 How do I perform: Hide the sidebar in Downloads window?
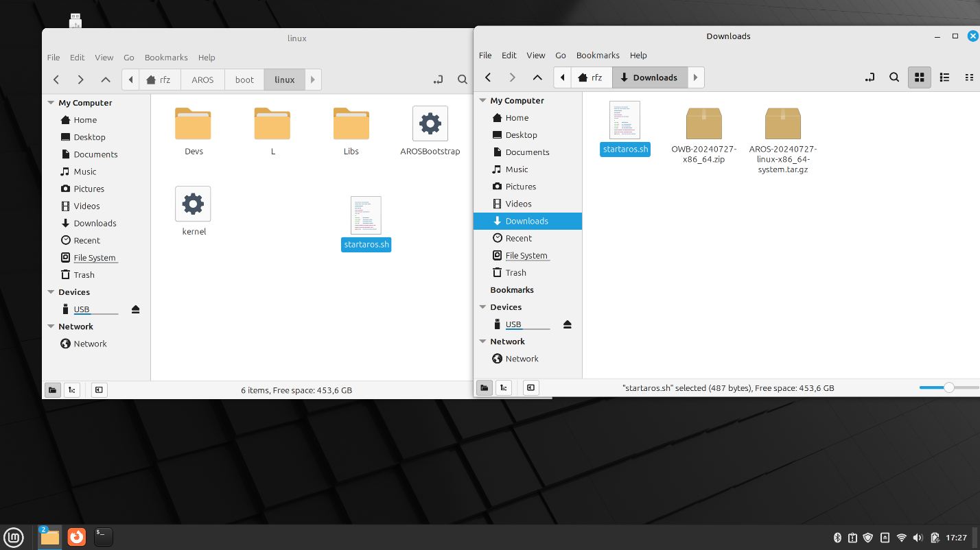(x=531, y=388)
